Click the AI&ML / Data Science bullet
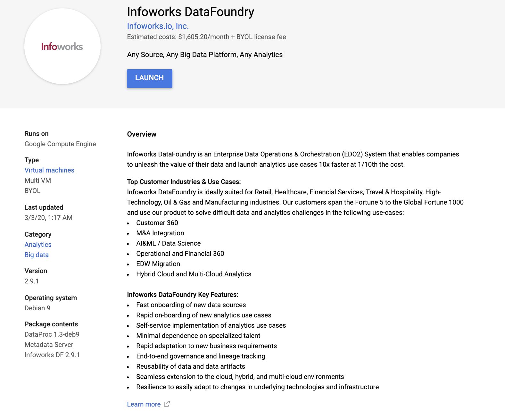 pyautogui.click(x=168, y=243)
